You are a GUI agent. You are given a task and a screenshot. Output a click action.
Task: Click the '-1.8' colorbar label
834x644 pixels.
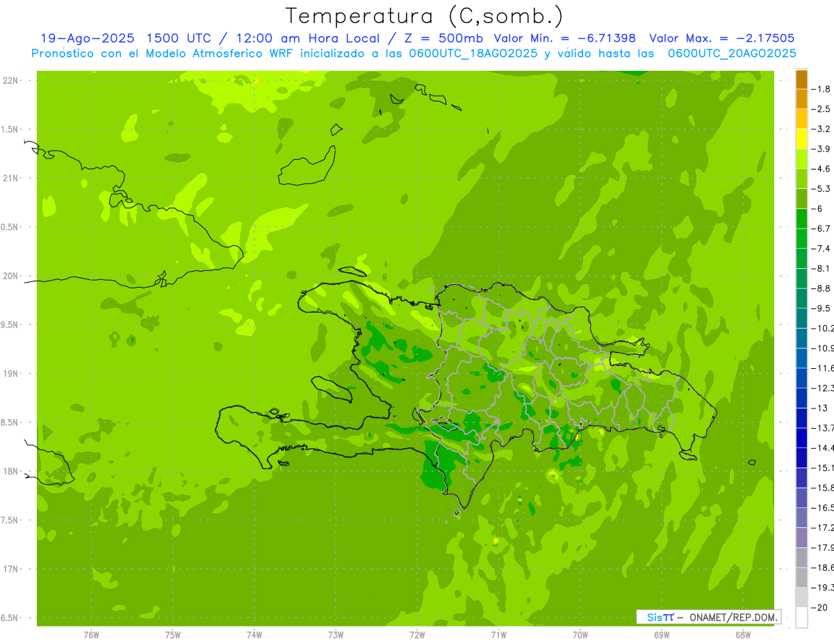tap(821, 89)
